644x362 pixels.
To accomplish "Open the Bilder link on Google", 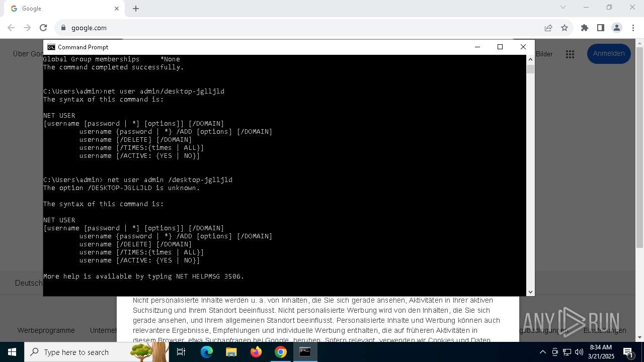I will coord(544,54).
